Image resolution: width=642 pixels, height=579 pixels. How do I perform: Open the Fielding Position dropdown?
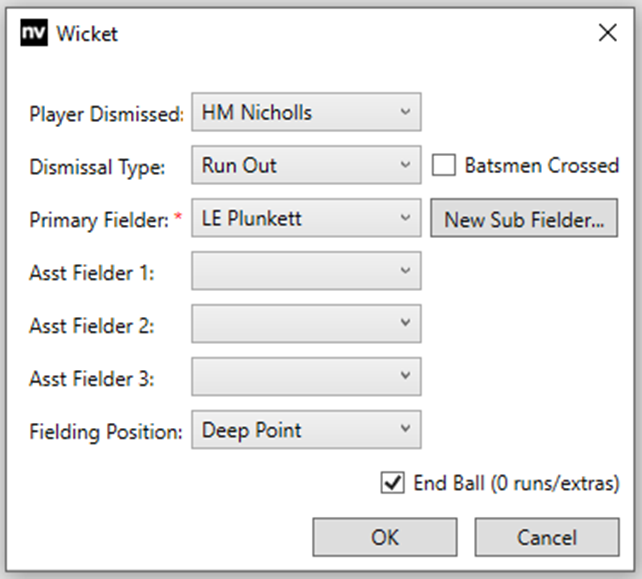click(x=405, y=430)
